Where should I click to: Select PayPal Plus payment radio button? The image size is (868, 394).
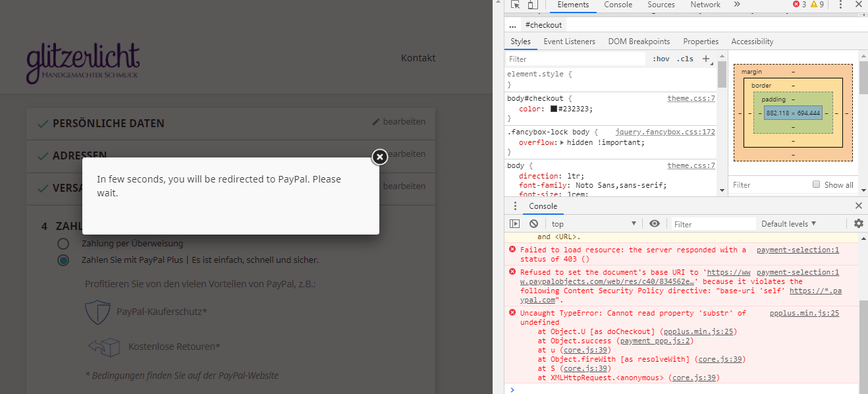pyautogui.click(x=63, y=260)
